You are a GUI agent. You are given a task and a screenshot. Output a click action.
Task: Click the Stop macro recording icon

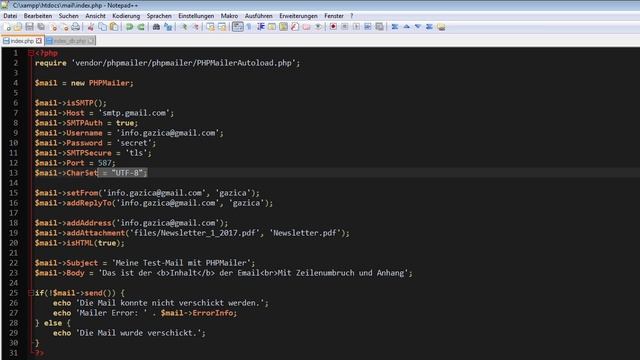(x=344, y=27)
